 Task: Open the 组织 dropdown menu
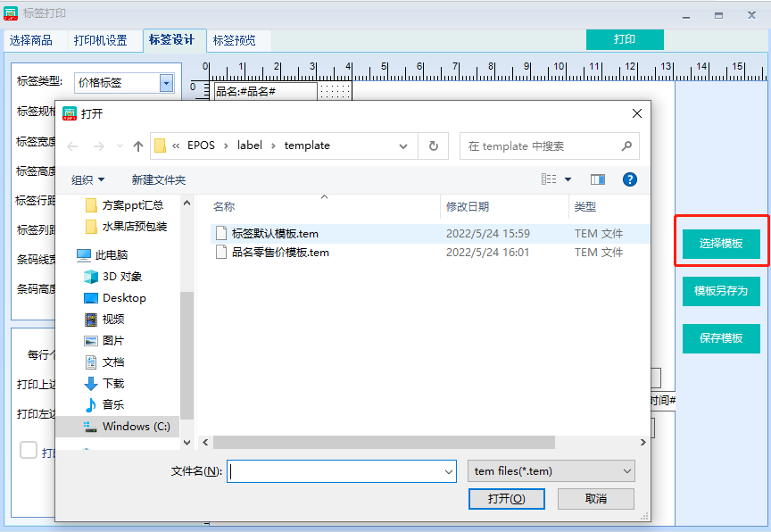click(87, 179)
